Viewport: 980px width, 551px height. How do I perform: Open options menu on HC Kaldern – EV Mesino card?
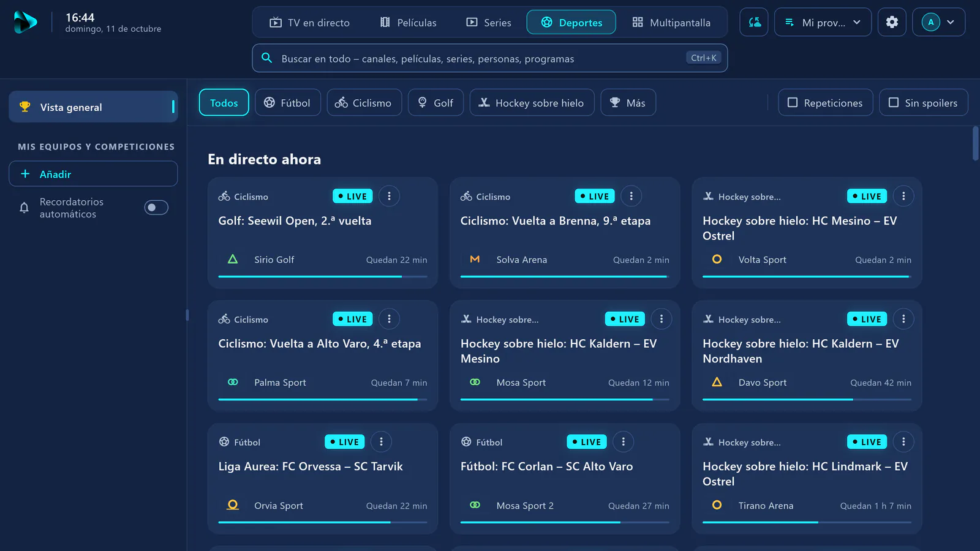pos(661,319)
